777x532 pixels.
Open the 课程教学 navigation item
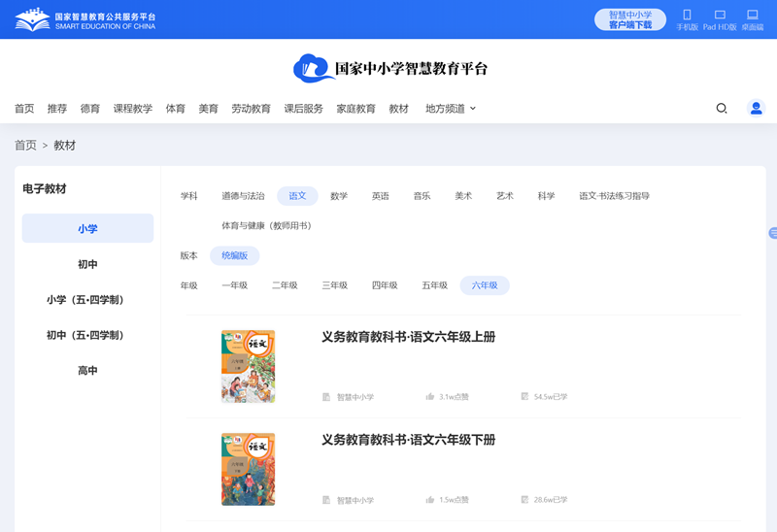(x=133, y=109)
